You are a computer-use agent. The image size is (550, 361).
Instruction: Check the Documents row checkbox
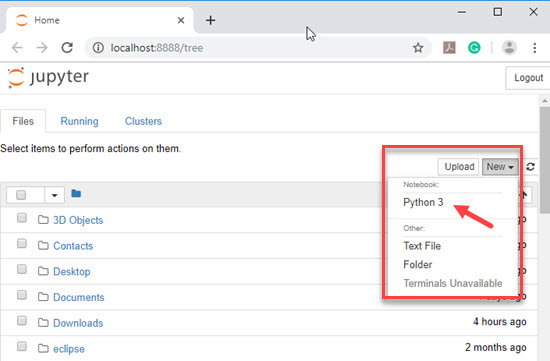click(x=22, y=295)
